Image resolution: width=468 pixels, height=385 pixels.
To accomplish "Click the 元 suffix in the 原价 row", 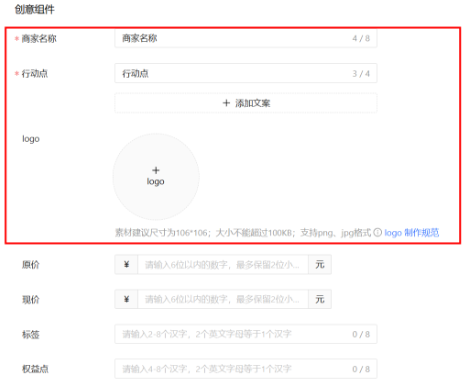I will pyautogui.click(x=320, y=265).
